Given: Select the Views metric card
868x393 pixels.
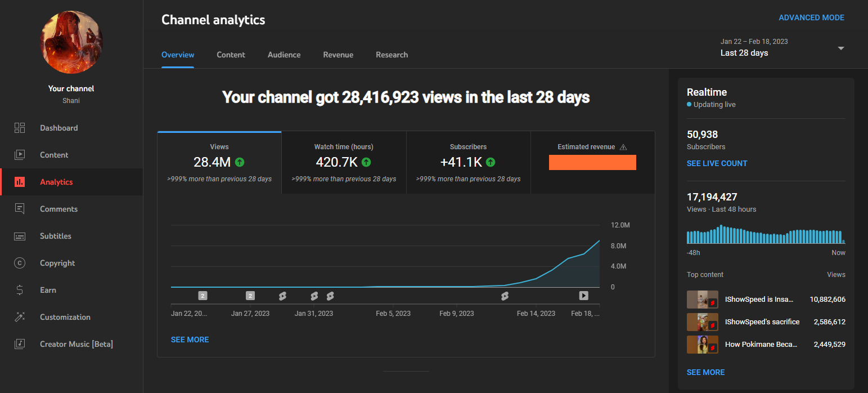Looking at the screenshot, I should coord(219,162).
